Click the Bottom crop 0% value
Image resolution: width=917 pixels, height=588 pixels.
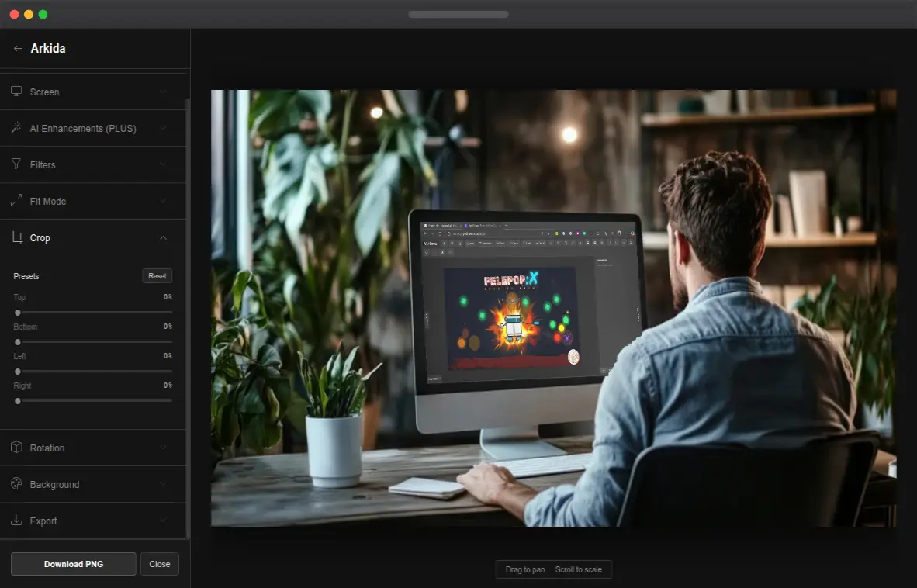[x=168, y=326]
